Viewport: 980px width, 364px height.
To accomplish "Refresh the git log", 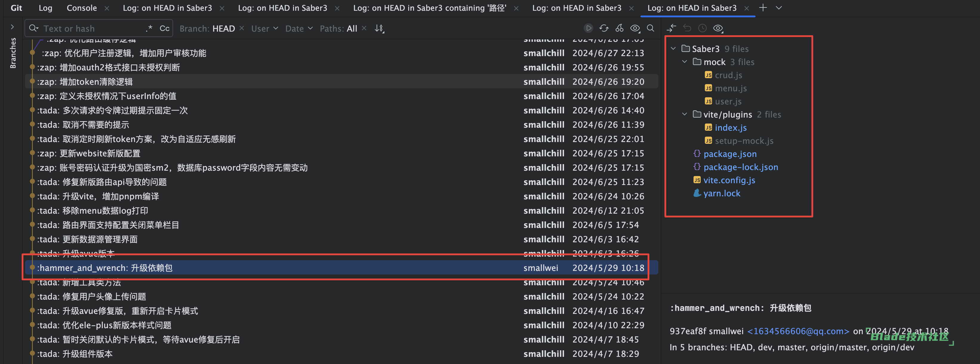I will 604,28.
